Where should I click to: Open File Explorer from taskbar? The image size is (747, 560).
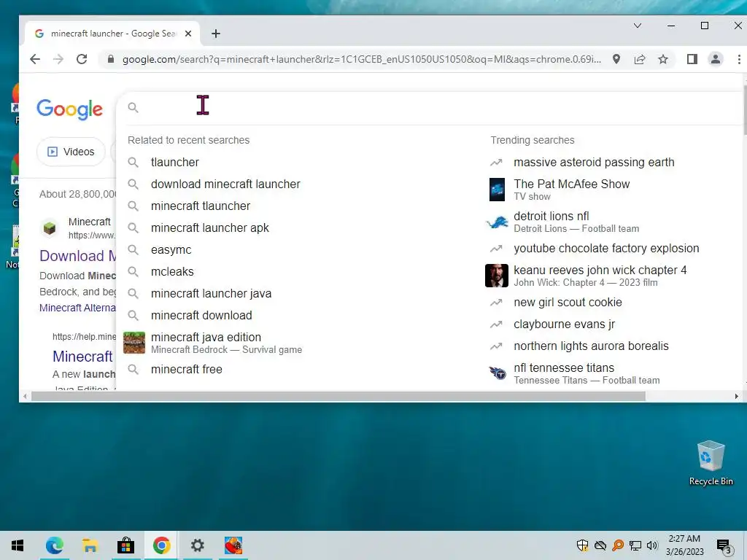[x=90, y=545]
